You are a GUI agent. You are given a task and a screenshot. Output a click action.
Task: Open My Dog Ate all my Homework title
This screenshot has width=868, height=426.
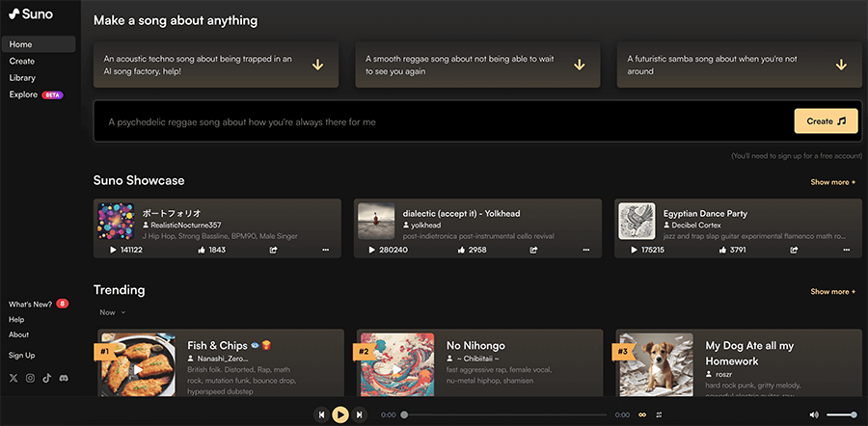pyautogui.click(x=749, y=354)
